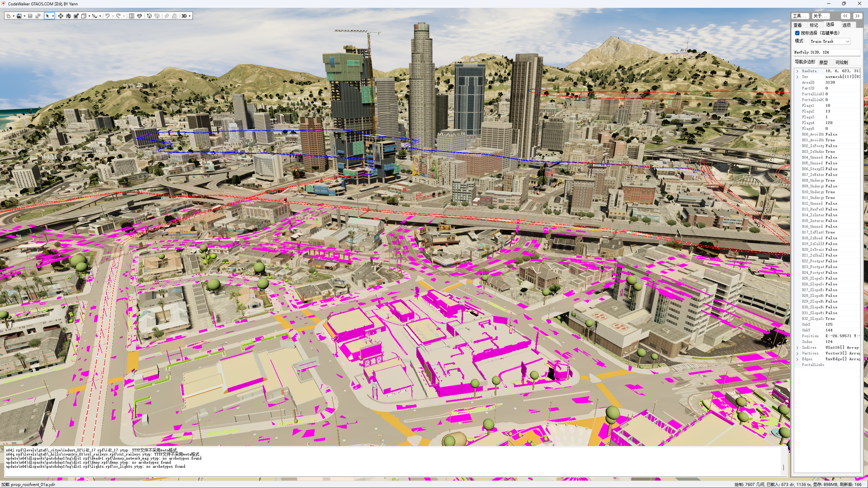868x488 pixels.
Task: Click the NavPoly 3139, 124 text field
Action: (x=826, y=52)
